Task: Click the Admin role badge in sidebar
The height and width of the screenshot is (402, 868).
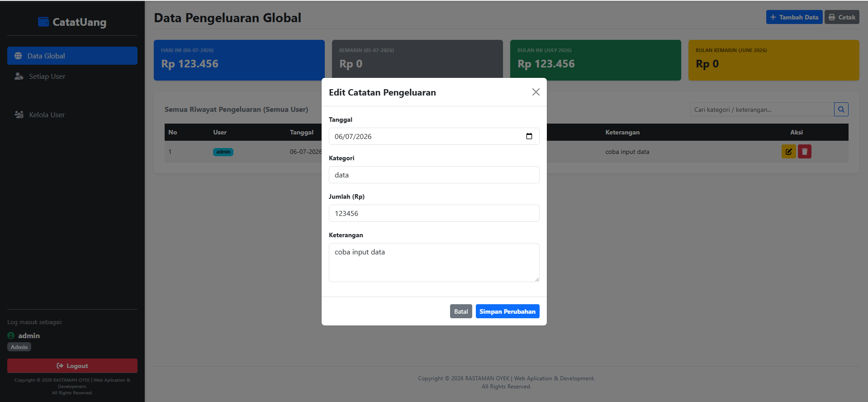Action: click(x=19, y=347)
